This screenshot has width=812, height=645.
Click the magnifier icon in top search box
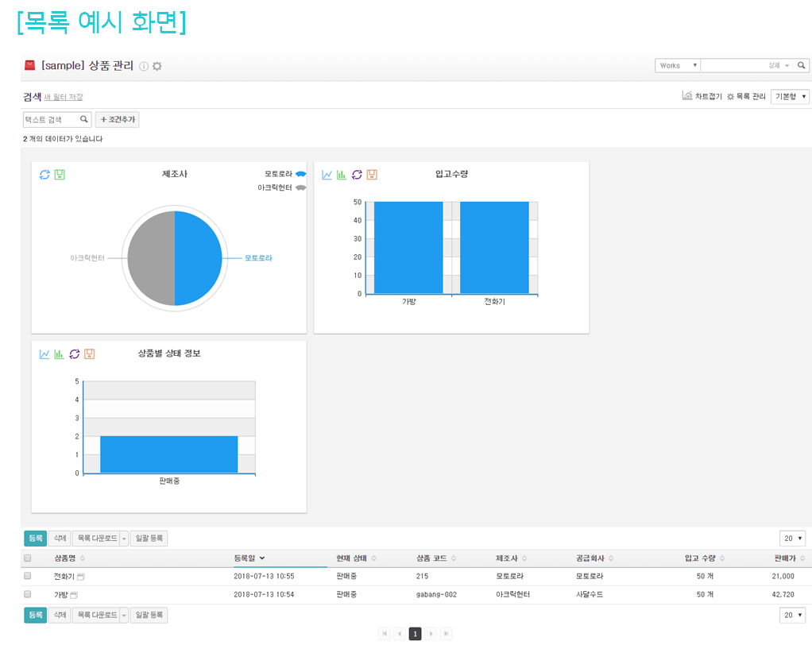tap(802, 65)
